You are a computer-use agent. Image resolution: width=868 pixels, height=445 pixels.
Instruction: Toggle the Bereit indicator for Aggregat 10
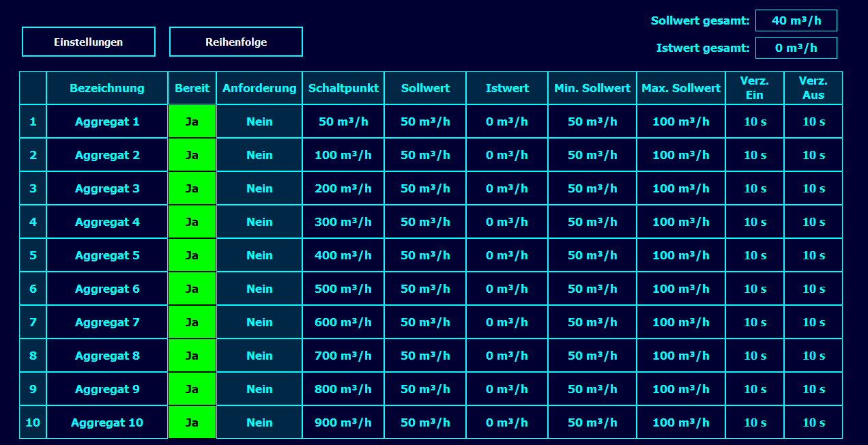click(x=192, y=422)
